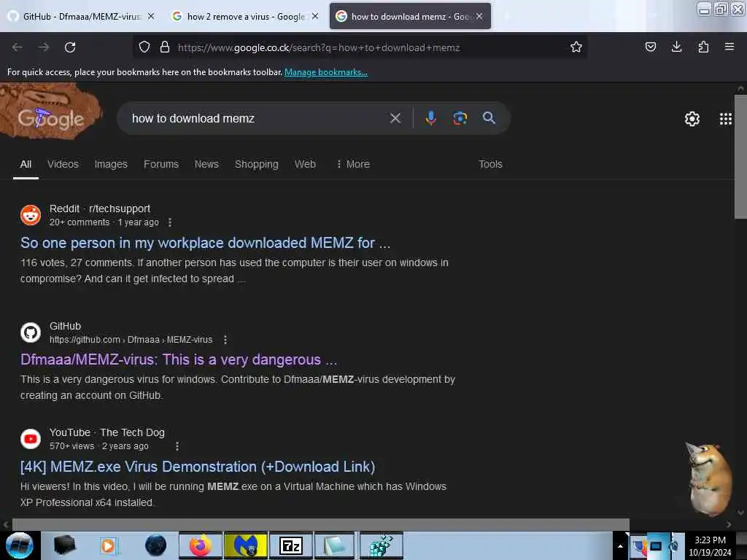The image size is (747, 560).
Task: Click the github.com Dfmaaa MEMZ-virus breadcrumb
Action: [x=131, y=340]
